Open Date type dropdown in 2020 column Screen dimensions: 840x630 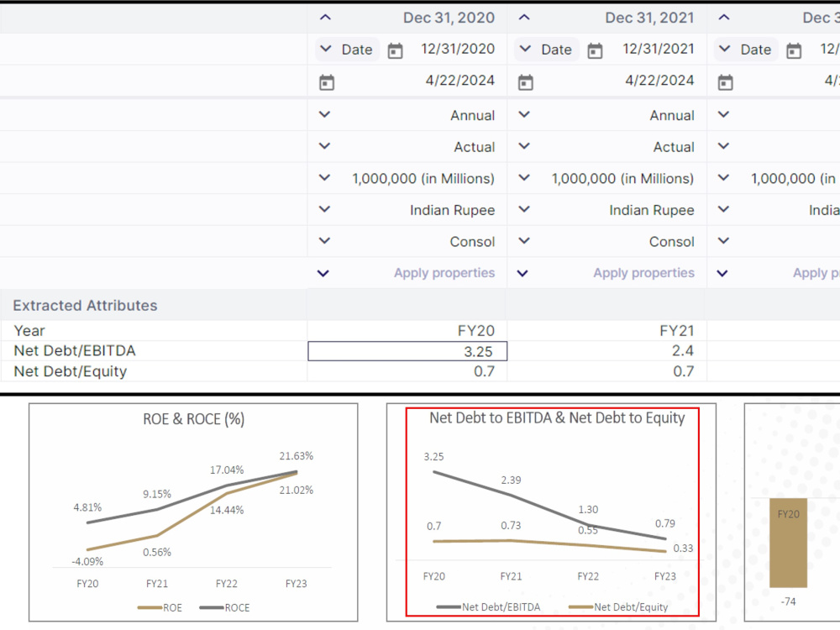click(x=347, y=50)
